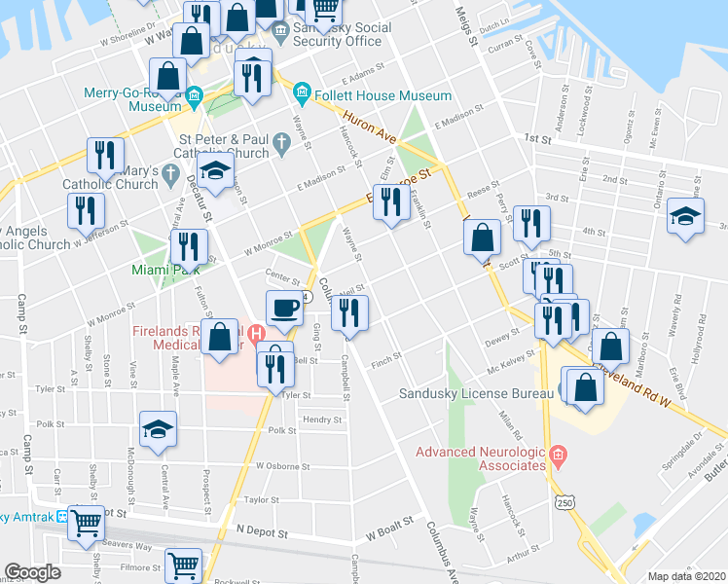Click the Milan Rd label

pyautogui.click(x=510, y=425)
